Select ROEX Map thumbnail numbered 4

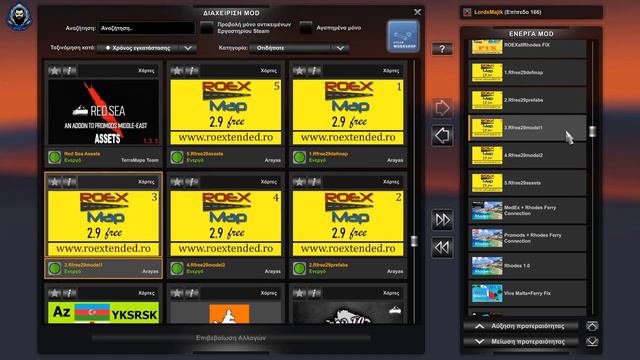point(226,223)
